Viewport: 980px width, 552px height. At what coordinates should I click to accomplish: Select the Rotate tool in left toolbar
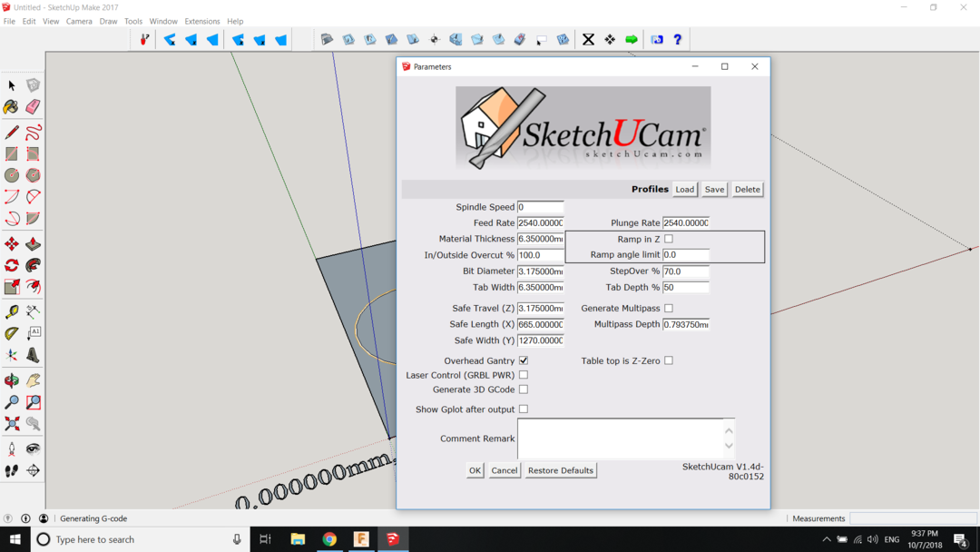click(x=12, y=265)
